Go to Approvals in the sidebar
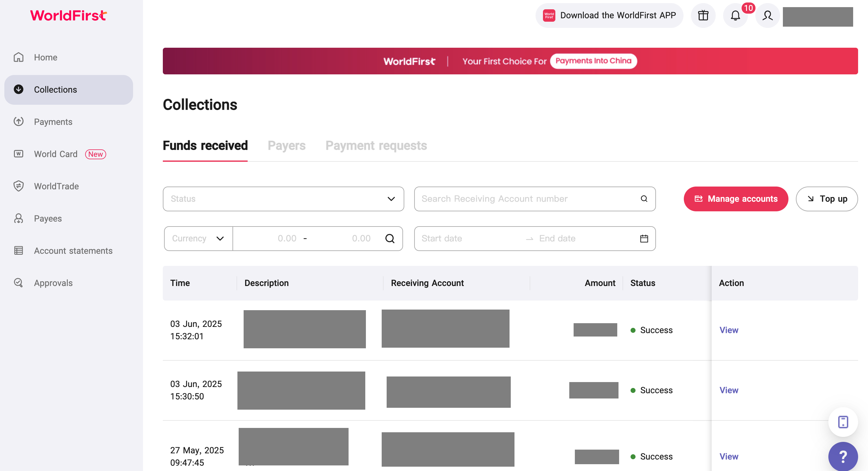The width and height of the screenshot is (868, 471). [68, 283]
